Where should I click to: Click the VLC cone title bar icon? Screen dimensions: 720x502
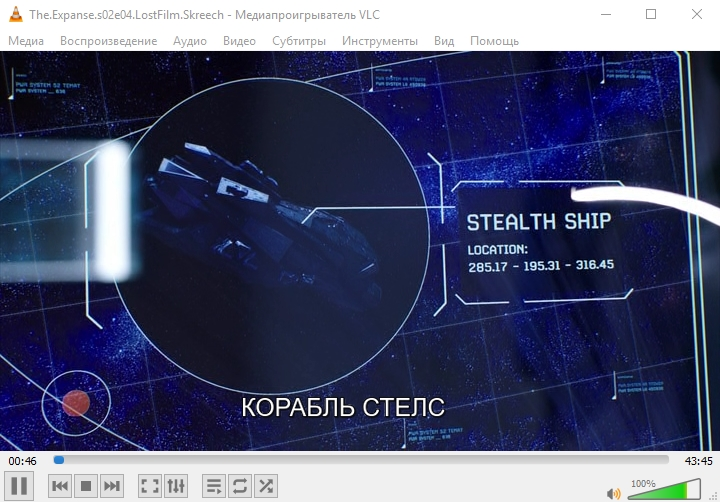16,14
